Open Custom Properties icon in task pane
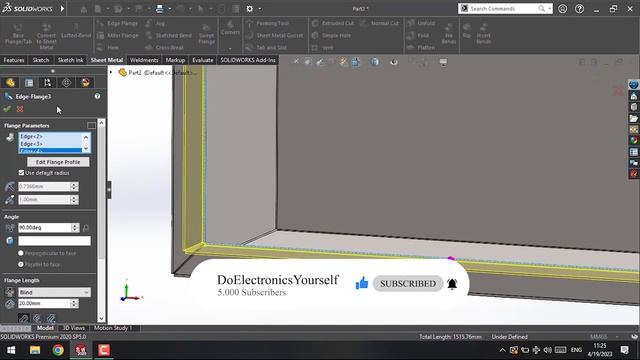Image resolution: width=640 pixels, height=360 pixels. [633, 151]
